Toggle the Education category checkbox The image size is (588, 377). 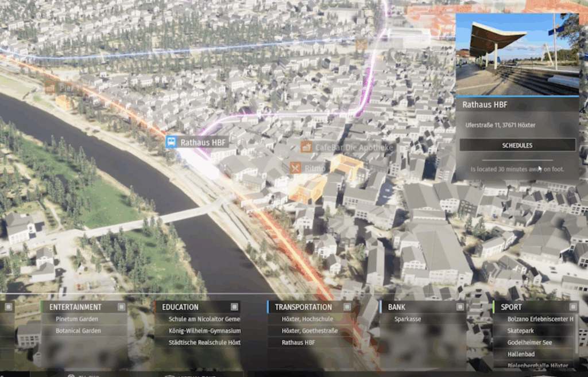[234, 307]
